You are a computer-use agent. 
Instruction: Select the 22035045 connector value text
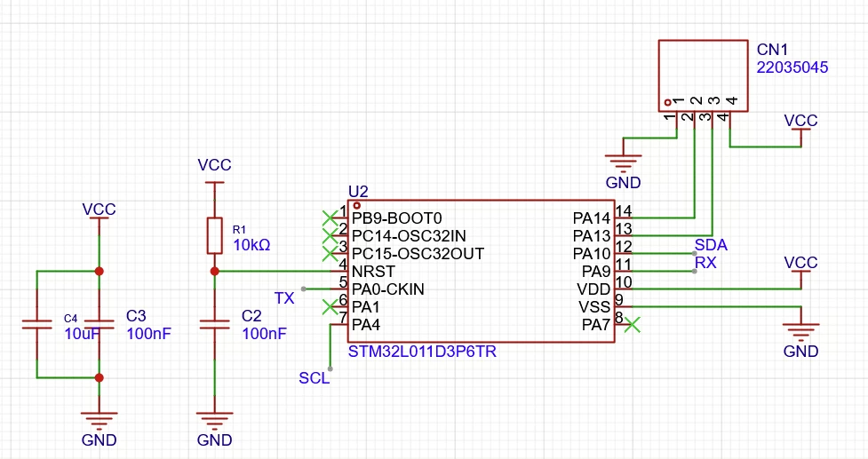point(792,67)
